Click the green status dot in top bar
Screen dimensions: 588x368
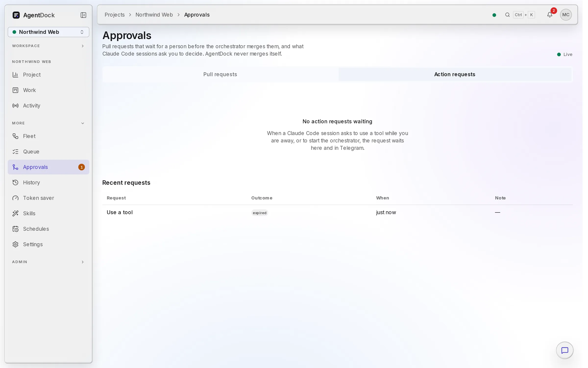[494, 15]
